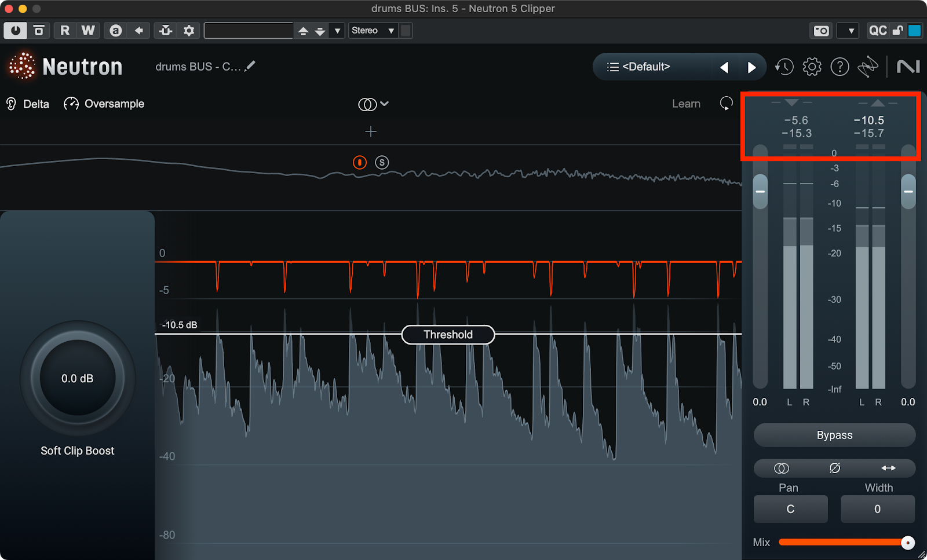Open the help question mark icon
The height and width of the screenshot is (560, 927).
coord(840,67)
